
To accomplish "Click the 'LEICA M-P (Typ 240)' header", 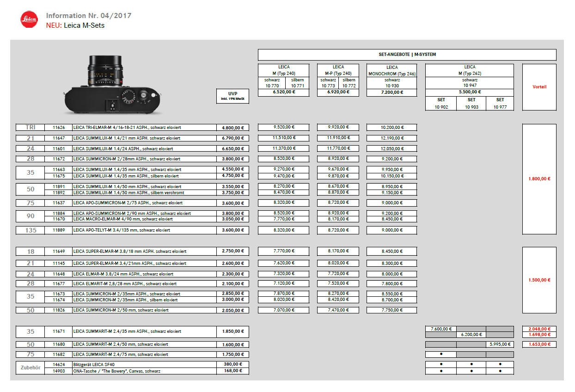I will (x=338, y=70).
